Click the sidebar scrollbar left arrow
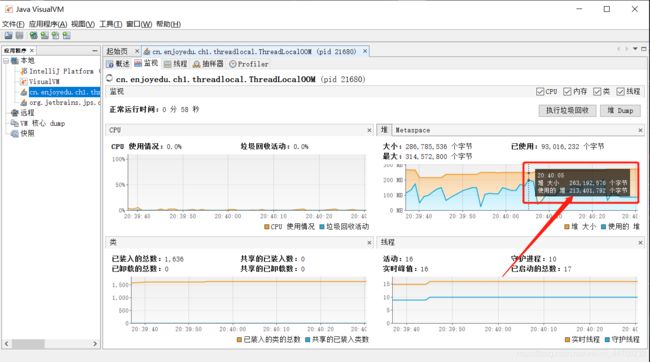 point(6,344)
